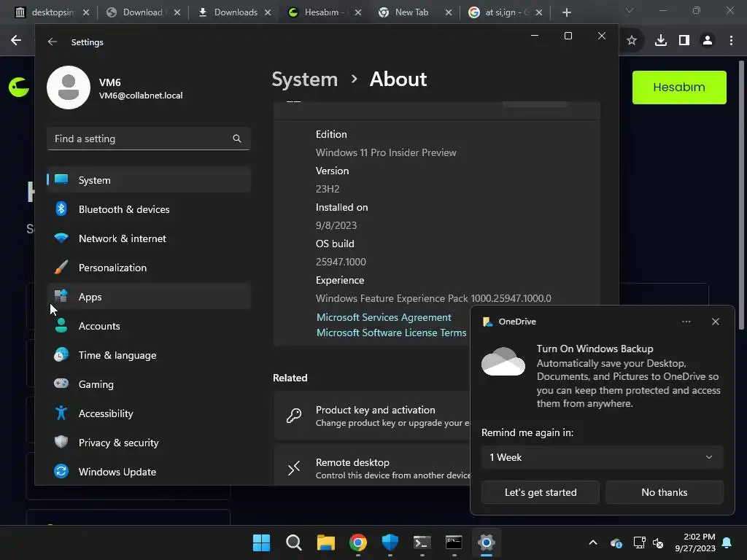Open Privacy & security settings

pyautogui.click(x=149, y=443)
